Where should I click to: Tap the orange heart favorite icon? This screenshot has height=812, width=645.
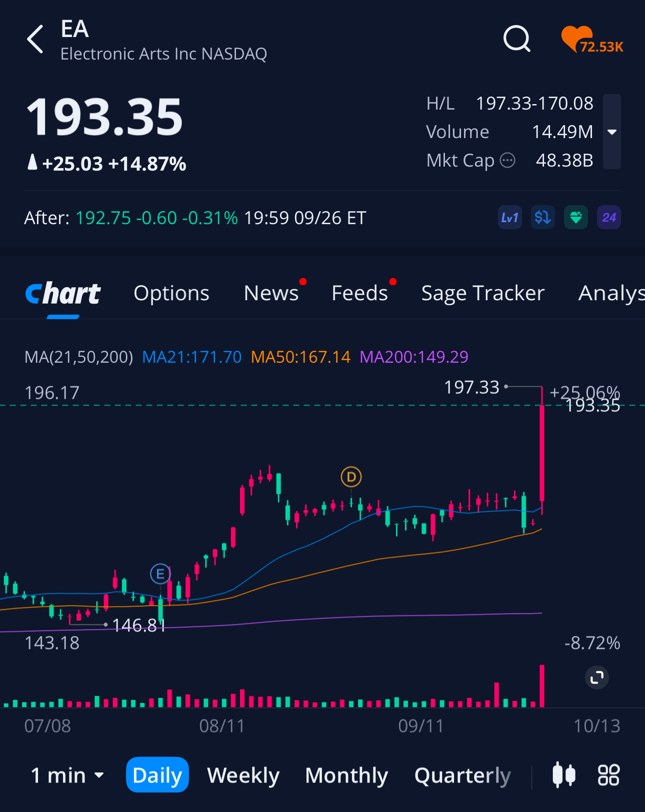(592, 40)
